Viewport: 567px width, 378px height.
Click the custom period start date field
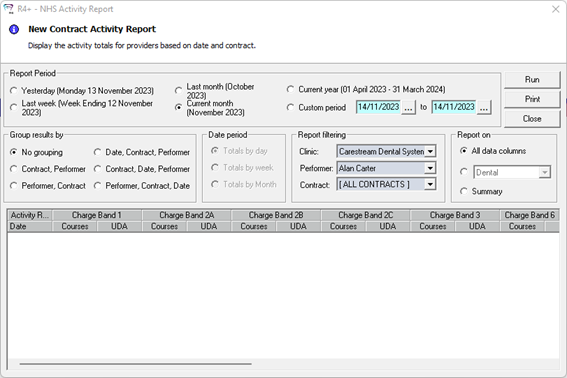[x=378, y=107]
